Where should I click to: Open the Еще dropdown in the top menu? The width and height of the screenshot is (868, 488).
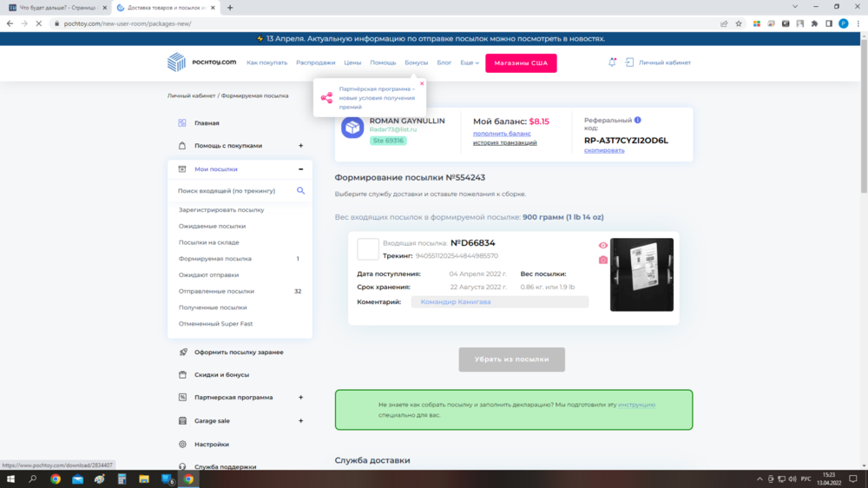(x=470, y=63)
